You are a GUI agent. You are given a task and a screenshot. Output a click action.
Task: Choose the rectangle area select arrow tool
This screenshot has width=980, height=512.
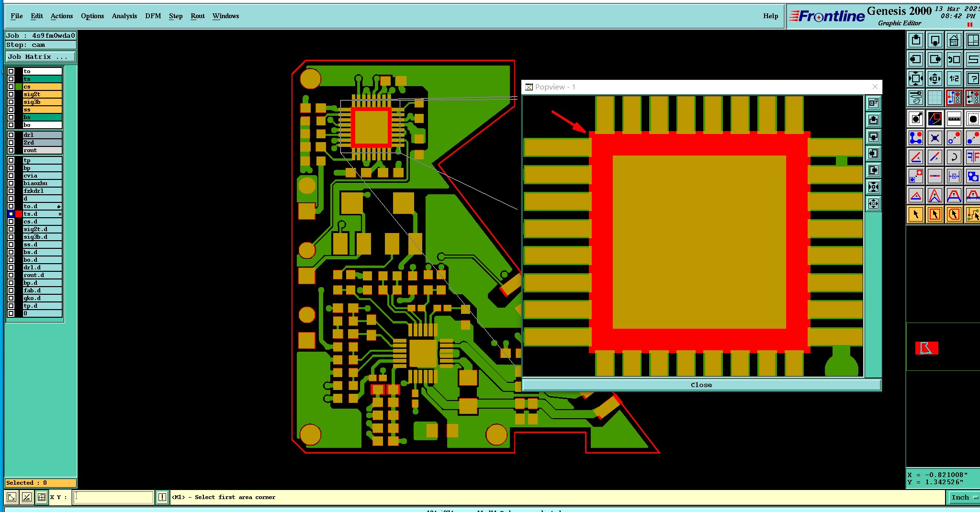point(935,214)
